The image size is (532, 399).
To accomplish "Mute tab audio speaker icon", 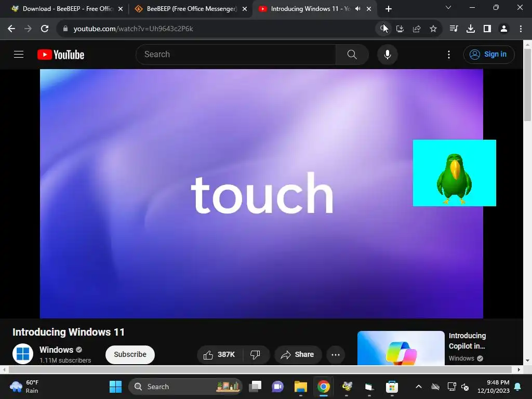I will coord(357,9).
